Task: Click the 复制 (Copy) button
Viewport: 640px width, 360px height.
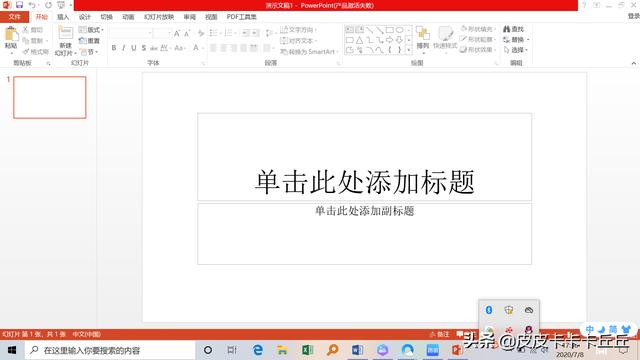Action: coord(35,40)
